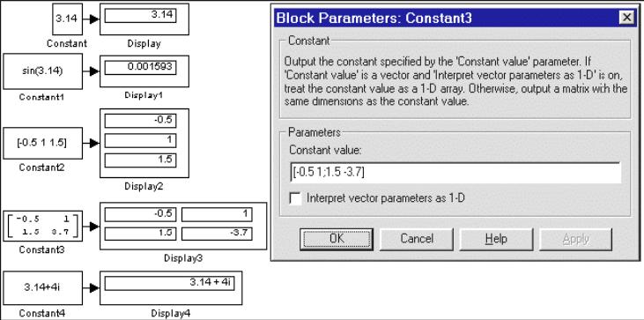
Task: Select the Constant3 matrix block
Action: pos(42,226)
